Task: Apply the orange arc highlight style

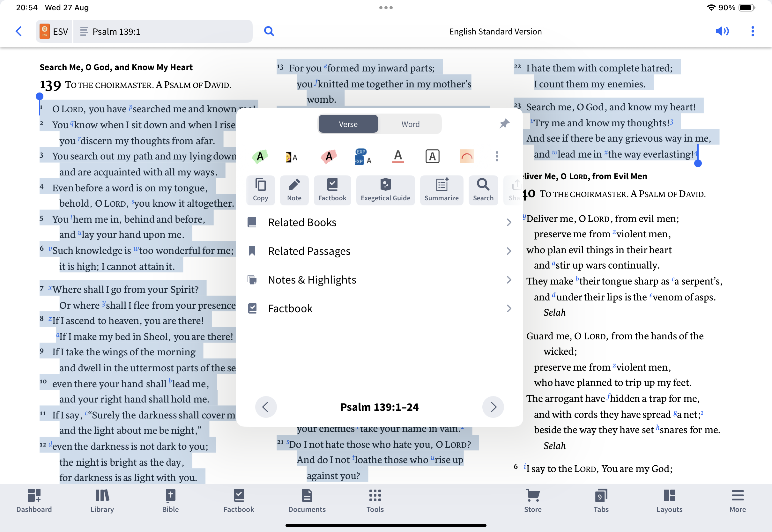Action: [x=467, y=156]
